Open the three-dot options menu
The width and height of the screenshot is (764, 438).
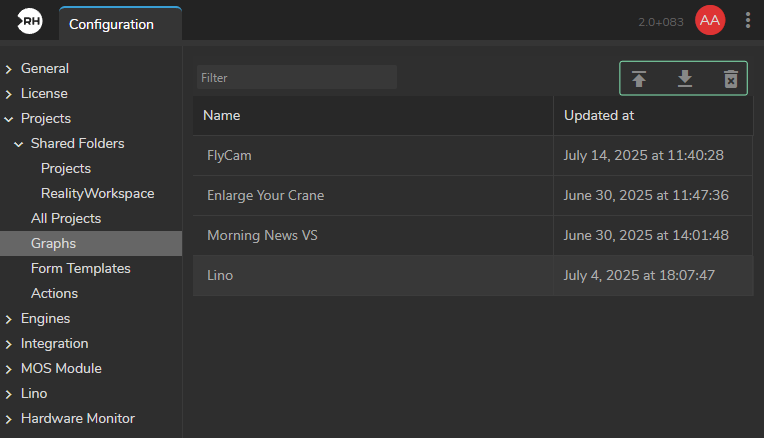pos(748,21)
